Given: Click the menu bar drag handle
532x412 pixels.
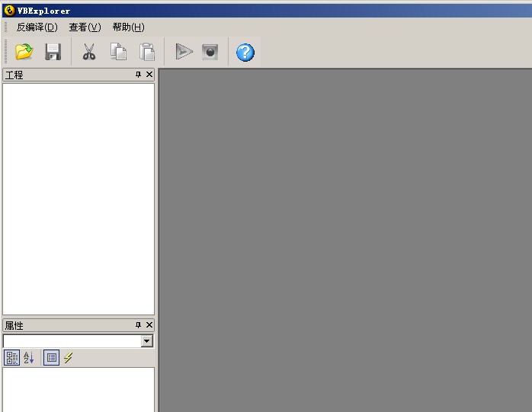Looking at the screenshot, I should point(5,27).
